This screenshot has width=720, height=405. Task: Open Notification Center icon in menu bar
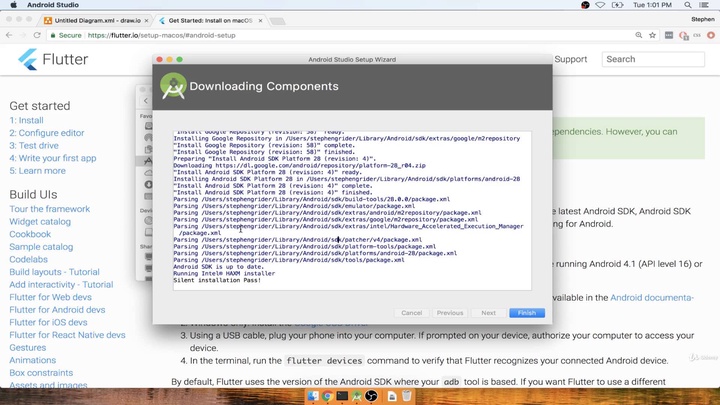click(704, 5)
